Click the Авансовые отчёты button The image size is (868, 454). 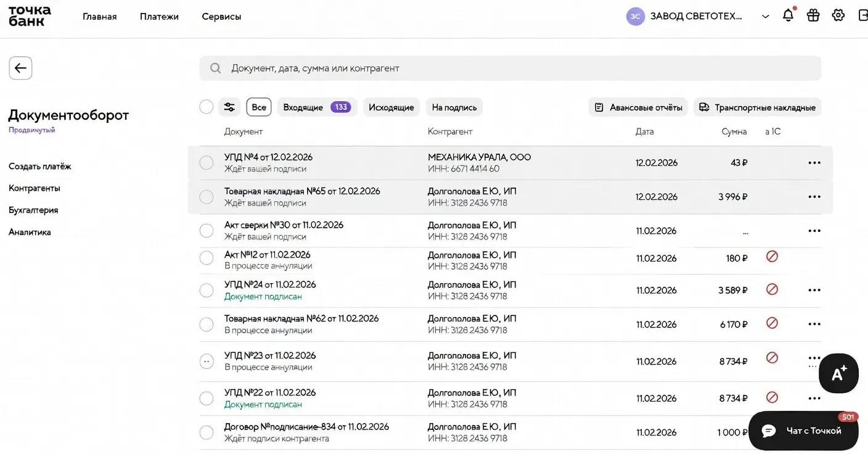tap(637, 107)
